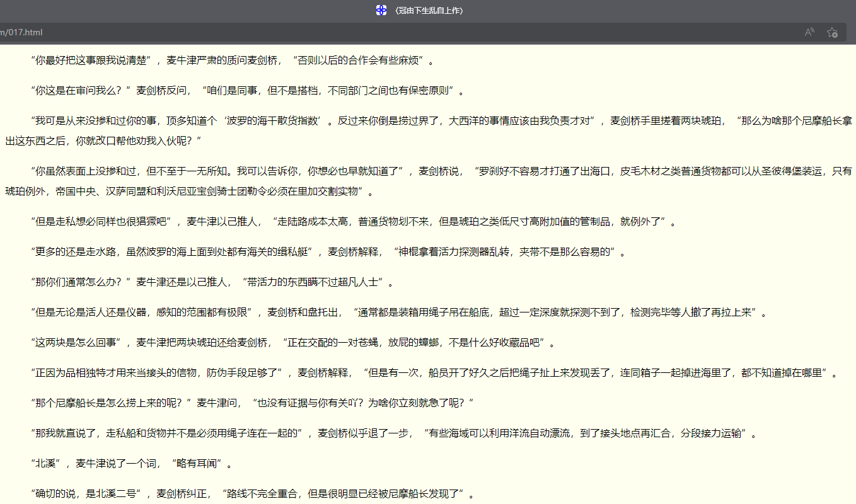This screenshot has height=504, width=856.
Task: Click the line beginning "琥珀例外，帝国中央"
Action: pyautogui.click(x=189, y=191)
